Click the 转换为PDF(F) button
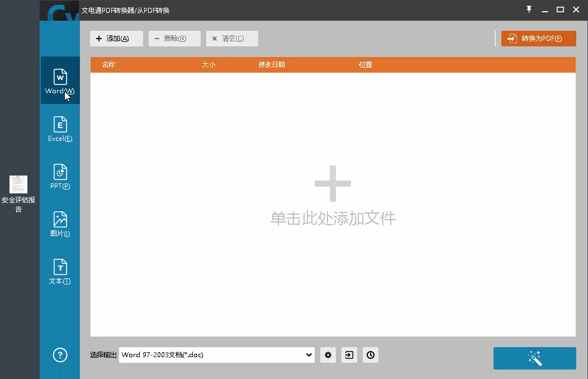 (538, 39)
